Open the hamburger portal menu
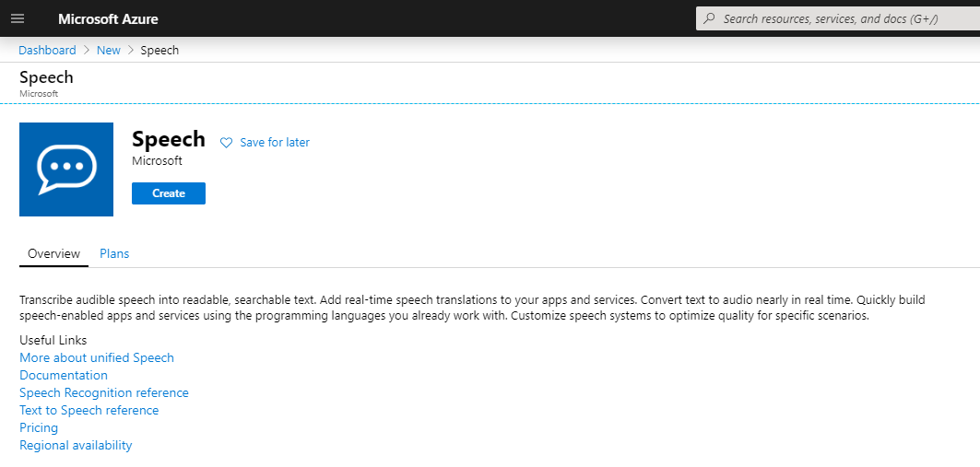980x467 pixels. pos(18,18)
